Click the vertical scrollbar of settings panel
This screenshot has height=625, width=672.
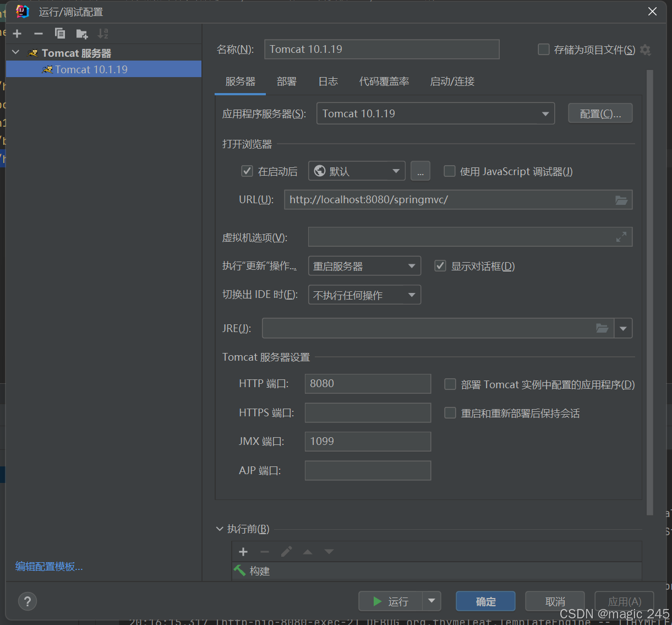pyautogui.click(x=649, y=292)
